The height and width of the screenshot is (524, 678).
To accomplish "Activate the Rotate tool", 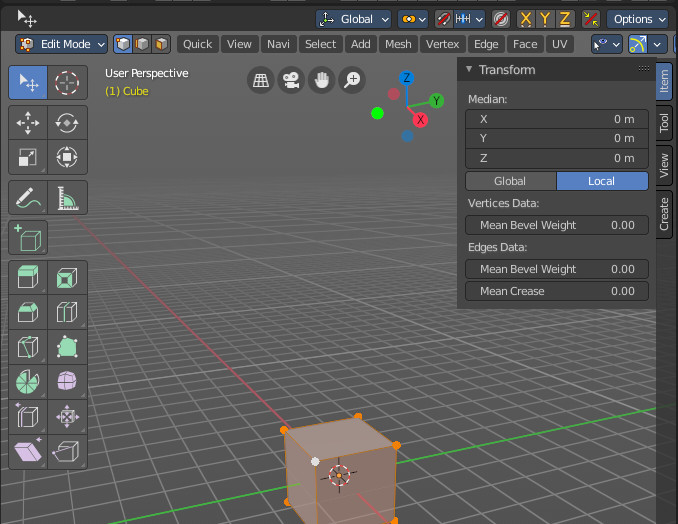I will [x=67, y=123].
